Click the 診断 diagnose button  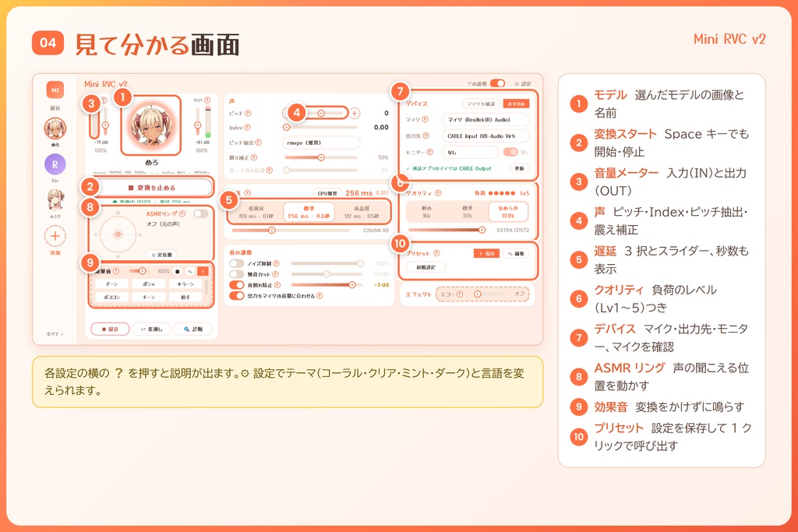193,329
